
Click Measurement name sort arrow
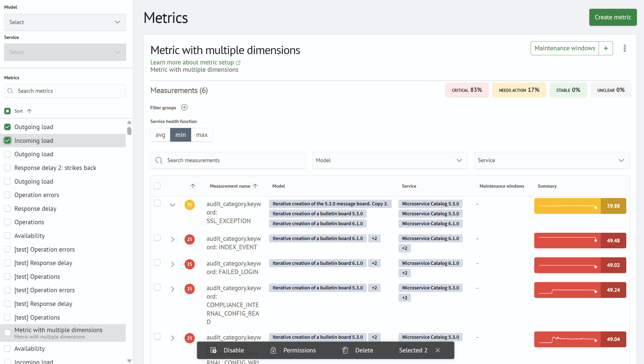click(x=255, y=186)
